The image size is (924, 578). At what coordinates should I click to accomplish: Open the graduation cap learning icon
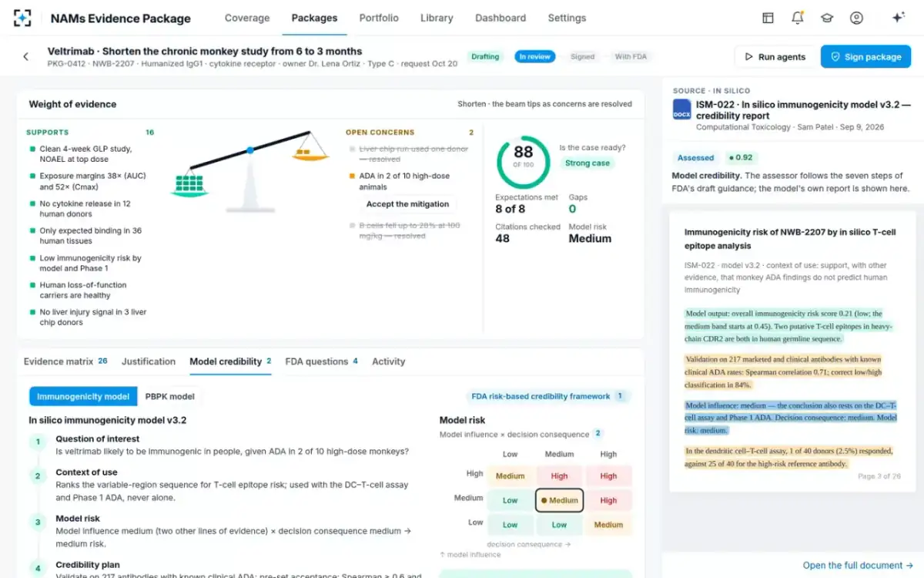tap(827, 18)
